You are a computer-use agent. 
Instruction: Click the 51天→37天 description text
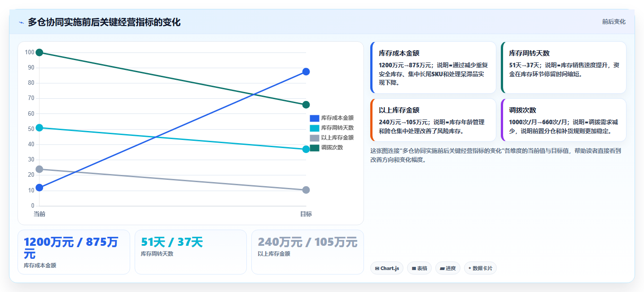564,70
